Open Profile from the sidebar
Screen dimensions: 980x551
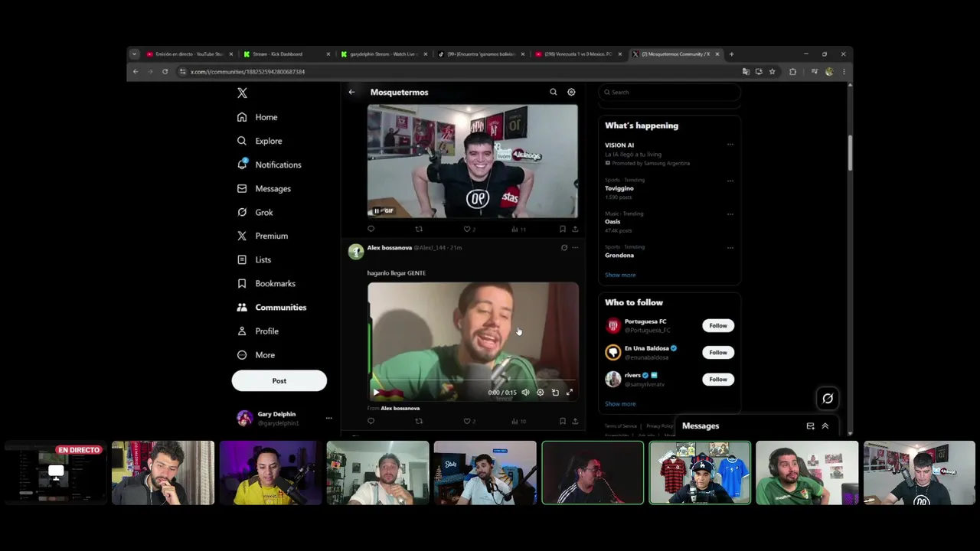click(257, 331)
